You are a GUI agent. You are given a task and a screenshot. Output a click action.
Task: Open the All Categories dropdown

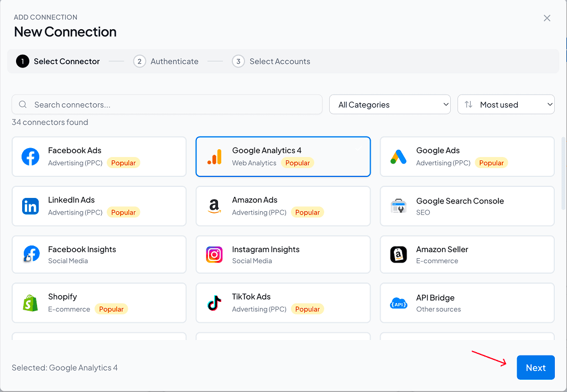[x=390, y=104]
